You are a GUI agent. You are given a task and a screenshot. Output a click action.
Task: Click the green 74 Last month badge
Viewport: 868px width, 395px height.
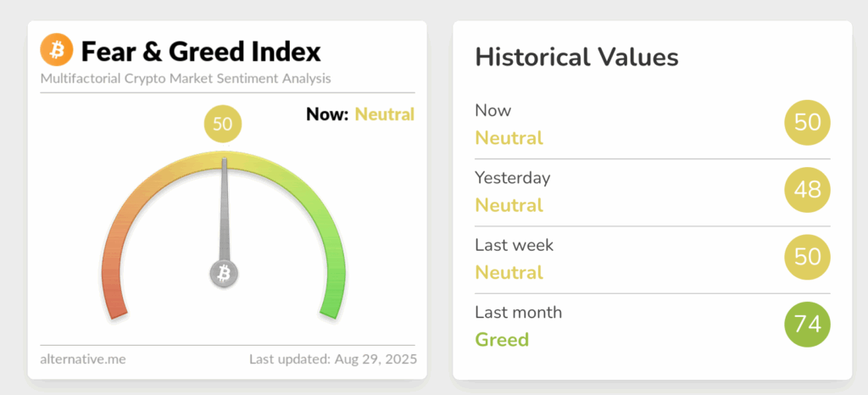[x=807, y=324]
